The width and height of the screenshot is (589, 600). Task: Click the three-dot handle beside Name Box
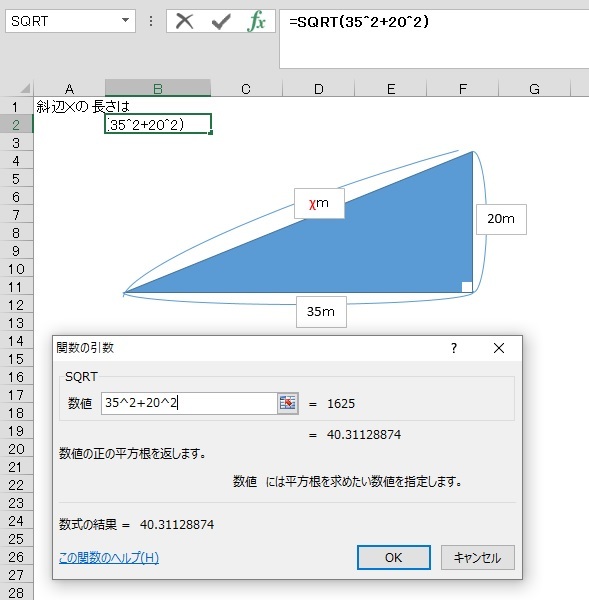(x=151, y=21)
